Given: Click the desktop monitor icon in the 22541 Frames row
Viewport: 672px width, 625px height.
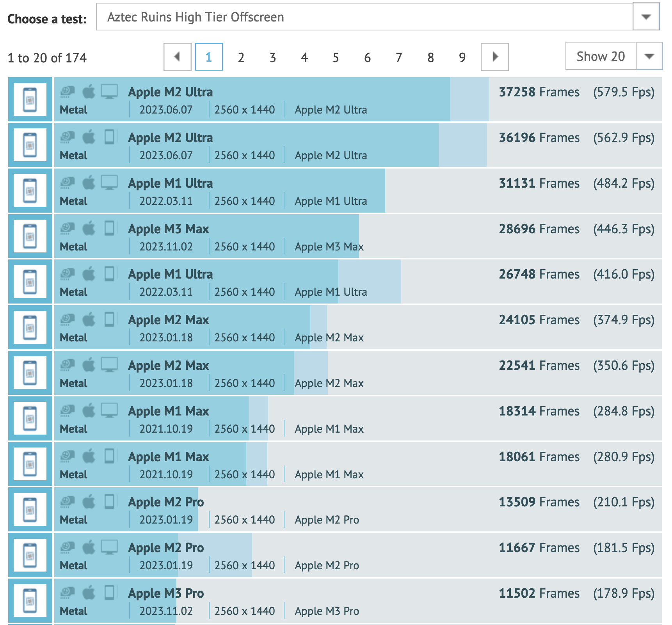Looking at the screenshot, I should (109, 365).
